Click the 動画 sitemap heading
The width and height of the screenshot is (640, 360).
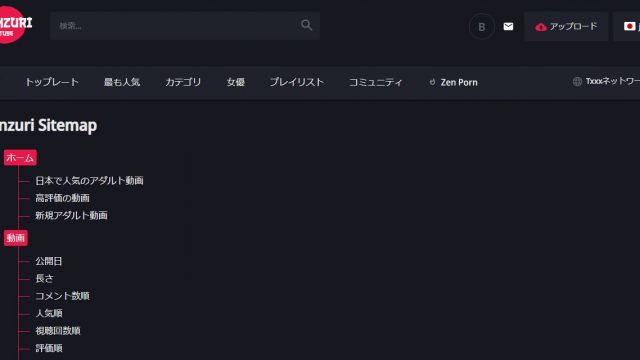[x=16, y=238]
